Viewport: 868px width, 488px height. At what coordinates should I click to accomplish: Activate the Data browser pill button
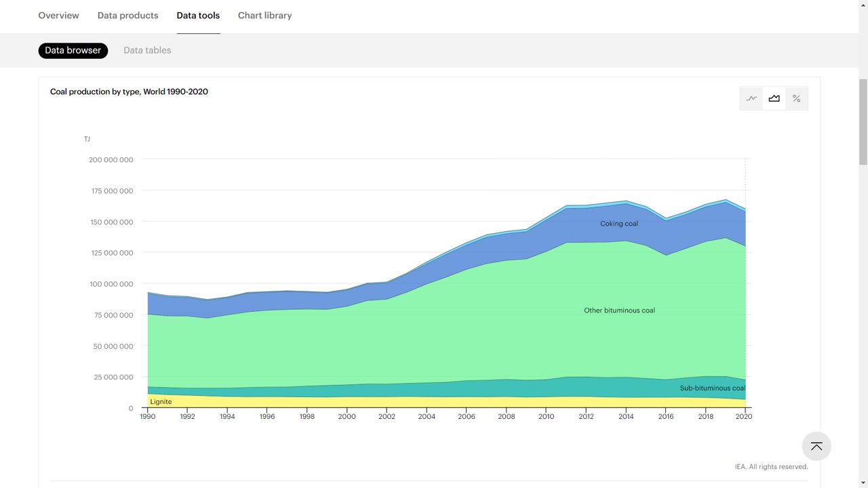[73, 50]
